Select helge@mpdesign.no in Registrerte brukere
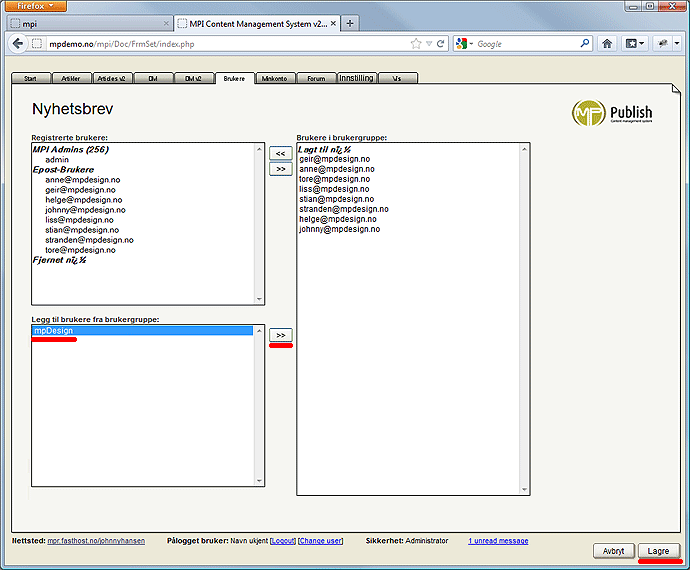 click(84, 200)
